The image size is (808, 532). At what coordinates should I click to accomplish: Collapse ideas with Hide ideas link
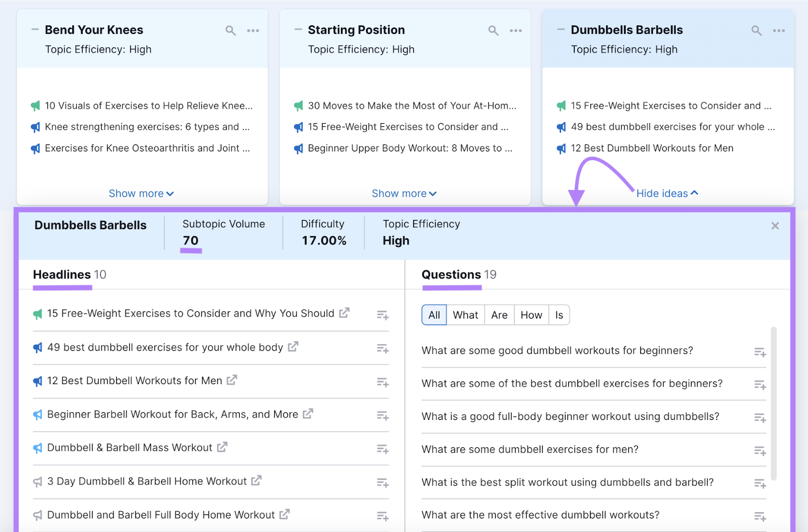667,193
